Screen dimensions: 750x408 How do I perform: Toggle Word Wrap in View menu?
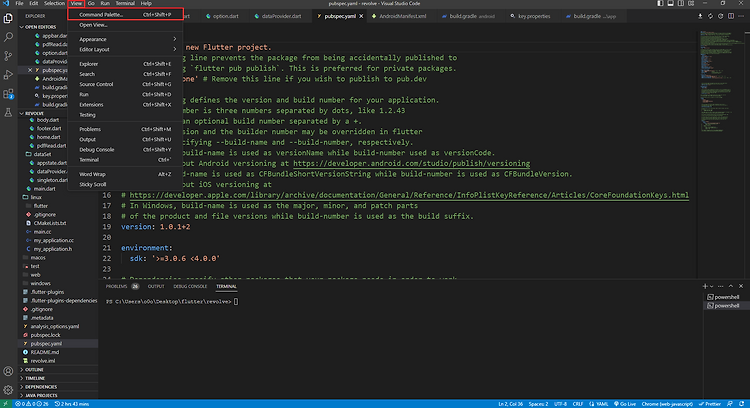coord(125,174)
